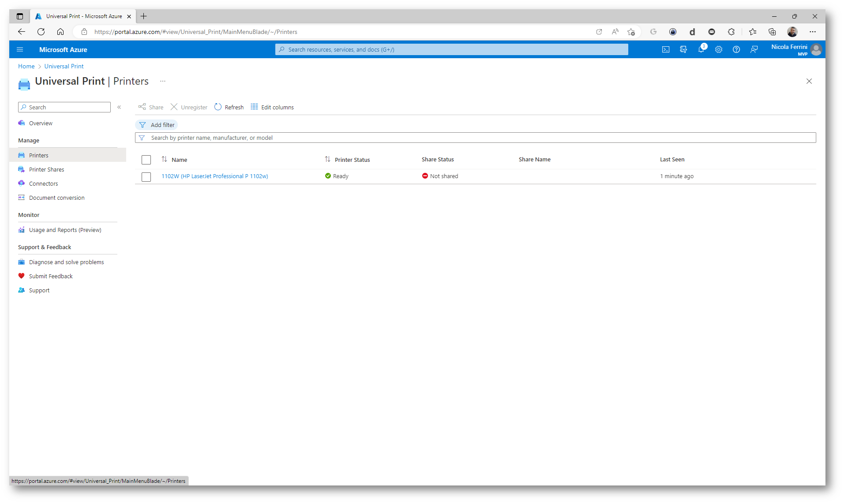Screen dimensions: 844x504
Task: Open the tab actions menu icon
Action: point(20,16)
